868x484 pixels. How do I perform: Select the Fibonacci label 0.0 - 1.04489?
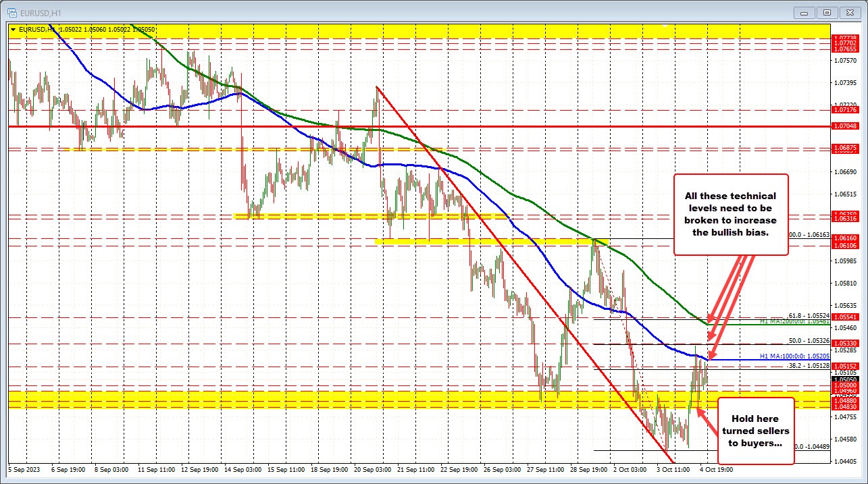click(811, 446)
